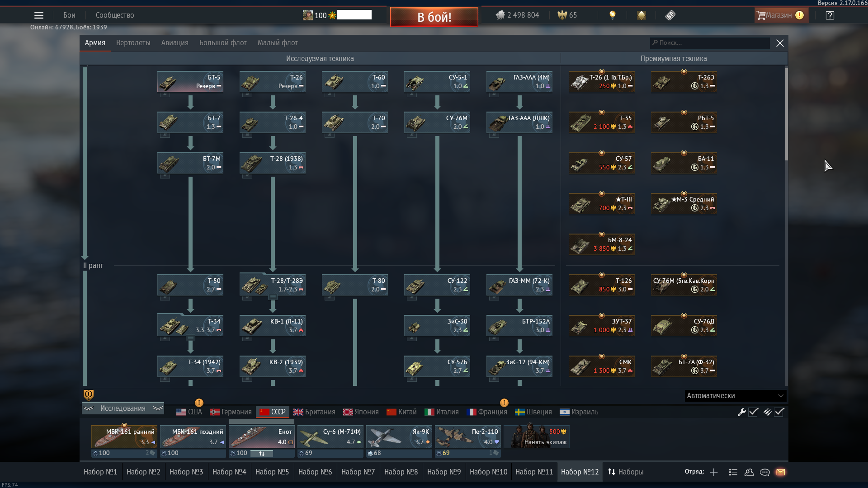Toggle the auto-refill ammo checkbox
This screenshot has height=488, width=868.
click(779, 412)
